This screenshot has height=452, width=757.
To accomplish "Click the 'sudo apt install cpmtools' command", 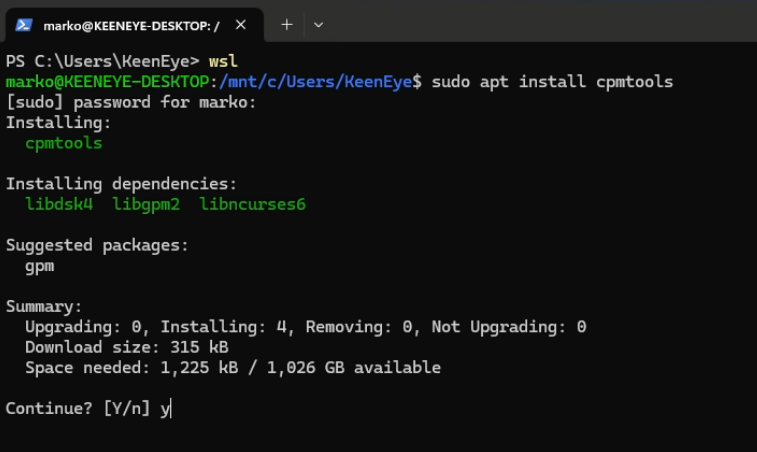I will tap(552, 82).
